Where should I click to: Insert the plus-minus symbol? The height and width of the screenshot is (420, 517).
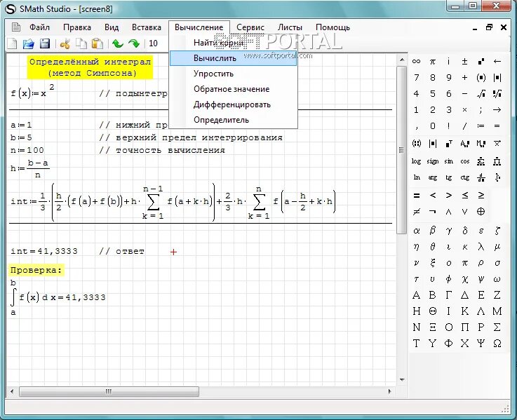coord(465,61)
